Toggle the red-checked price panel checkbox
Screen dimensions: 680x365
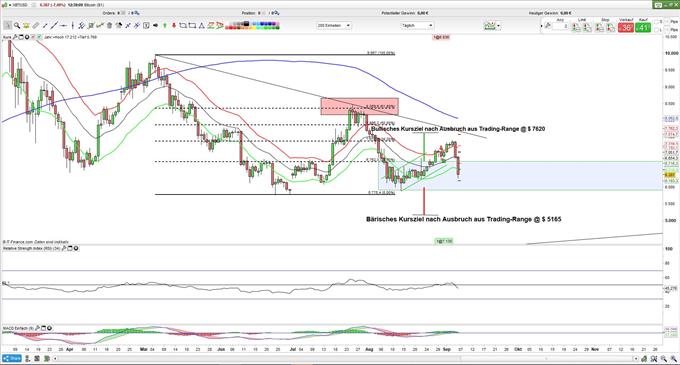33,37
